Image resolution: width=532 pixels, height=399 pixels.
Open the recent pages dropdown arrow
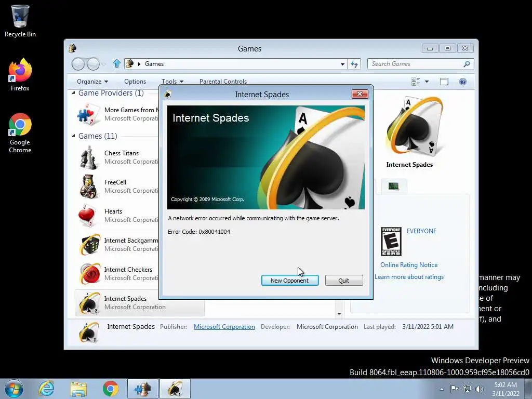[104, 64]
